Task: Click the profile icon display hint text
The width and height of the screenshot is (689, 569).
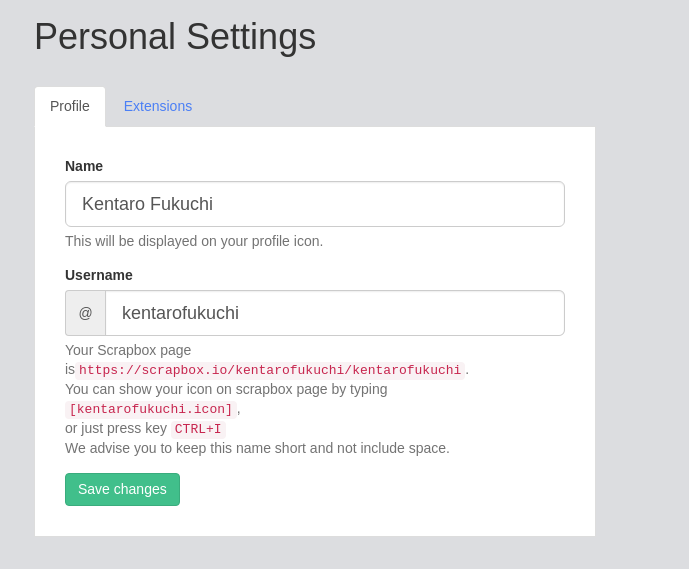Action: [x=194, y=241]
